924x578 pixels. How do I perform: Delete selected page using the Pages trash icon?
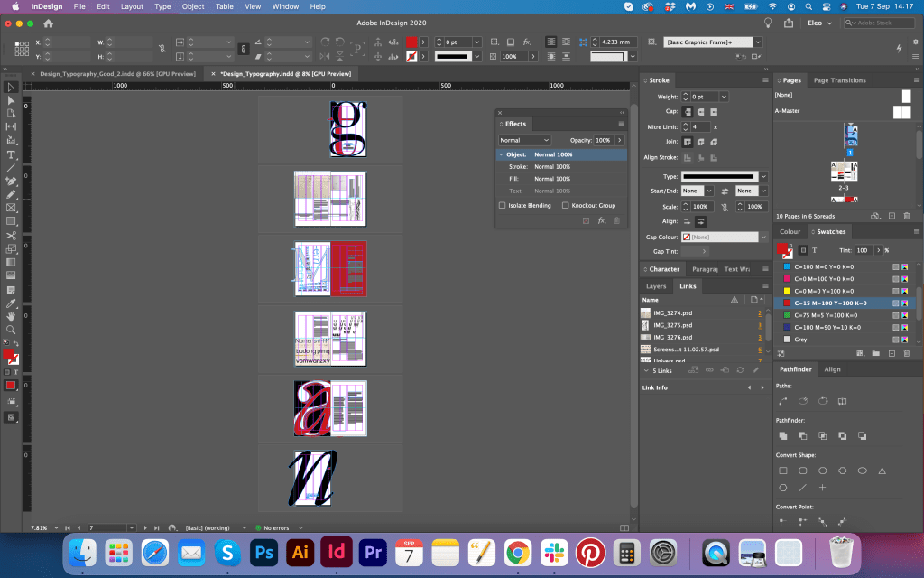pos(906,216)
